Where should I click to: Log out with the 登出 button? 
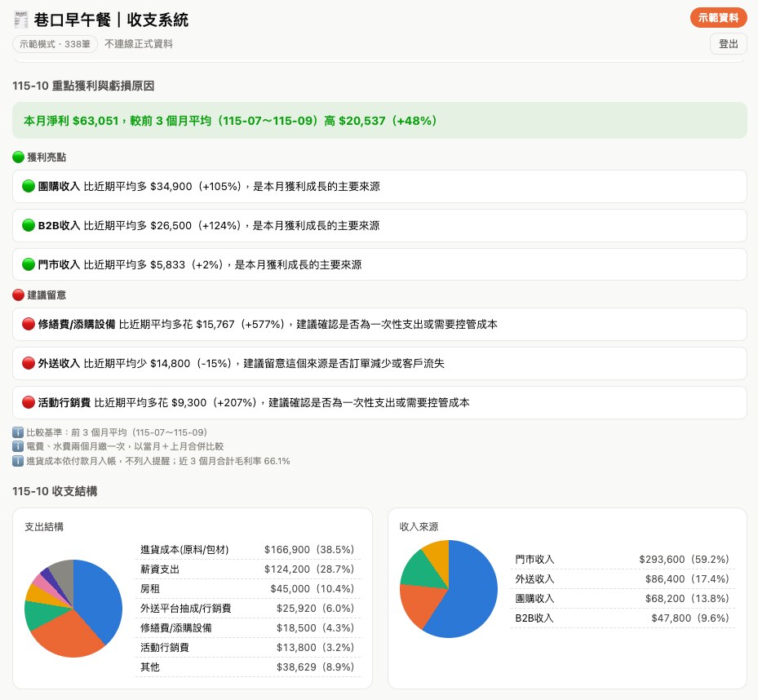(728, 44)
